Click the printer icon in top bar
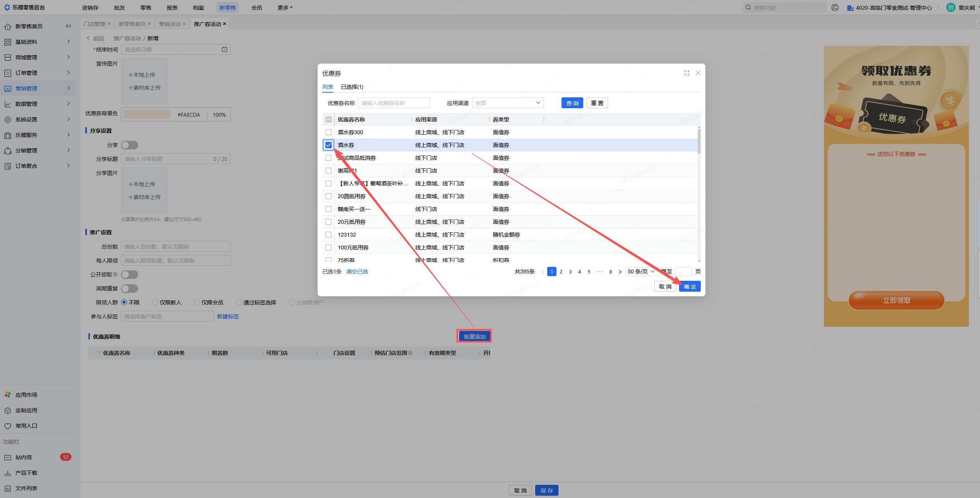980x498 pixels. click(835, 7)
